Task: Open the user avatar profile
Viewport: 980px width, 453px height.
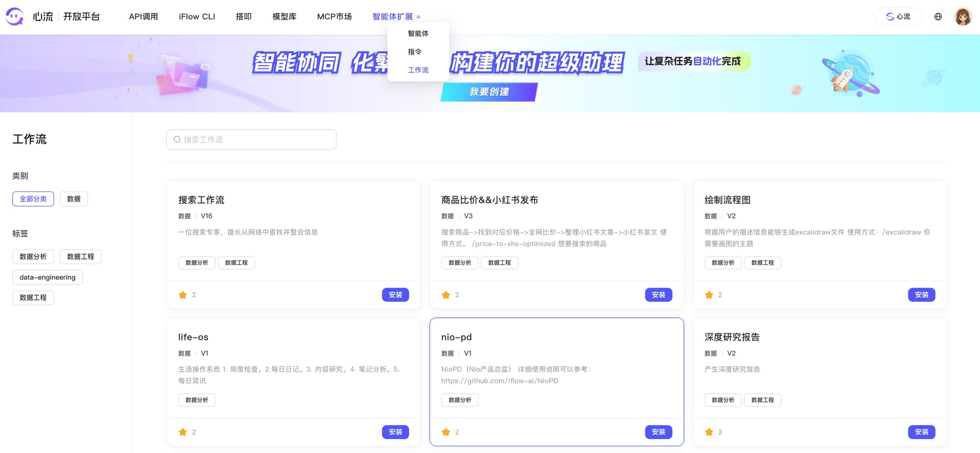Action: pos(963,16)
